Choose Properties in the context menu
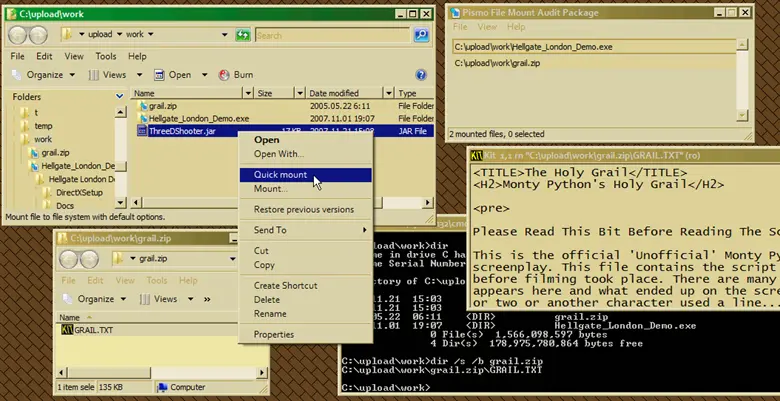Image resolution: width=780 pixels, height=401 pixels. click(273, 334)
